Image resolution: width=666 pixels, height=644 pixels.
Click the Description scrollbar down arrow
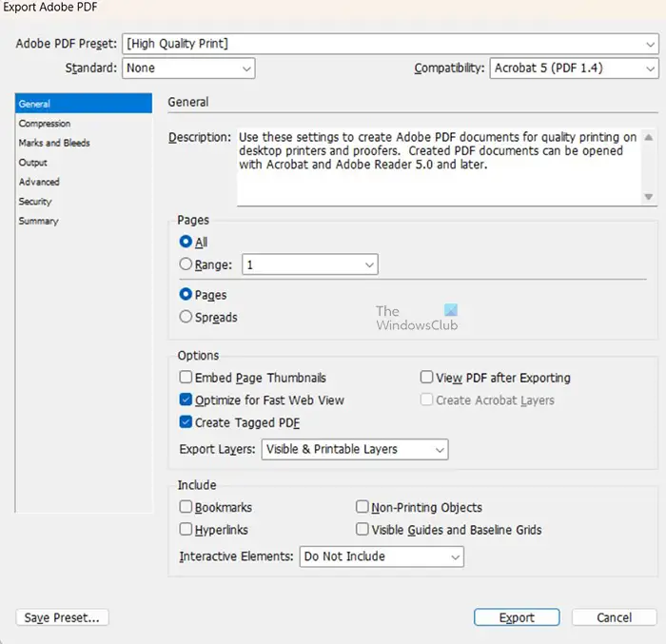648,197
